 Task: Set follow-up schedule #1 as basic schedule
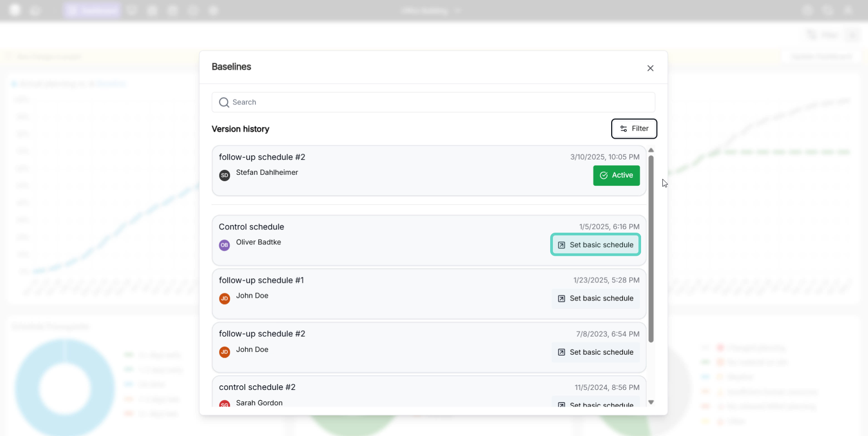click(x=595, y=299)
